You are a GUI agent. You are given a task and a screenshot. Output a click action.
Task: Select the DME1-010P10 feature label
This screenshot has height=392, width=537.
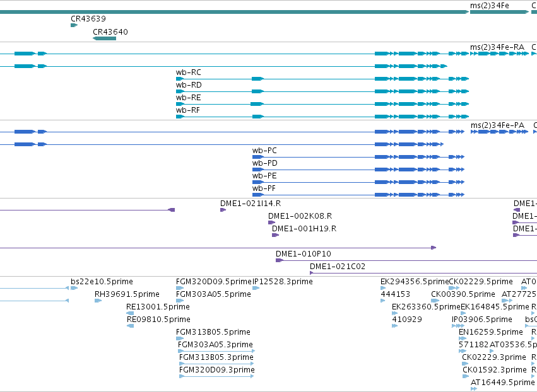coord(304,254)
